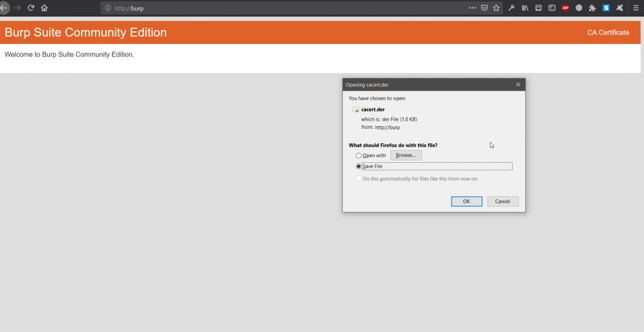Open the page actions three-dot menu
This screenshot has width=644, height=332.
pyautogui.click(x=472, y=8)
